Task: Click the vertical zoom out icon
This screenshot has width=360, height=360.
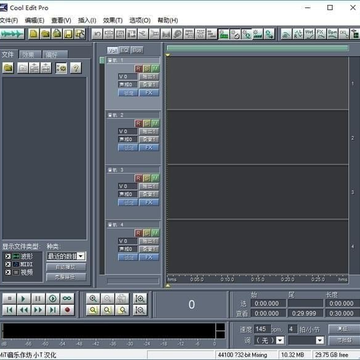Action: tap(140, 310)
